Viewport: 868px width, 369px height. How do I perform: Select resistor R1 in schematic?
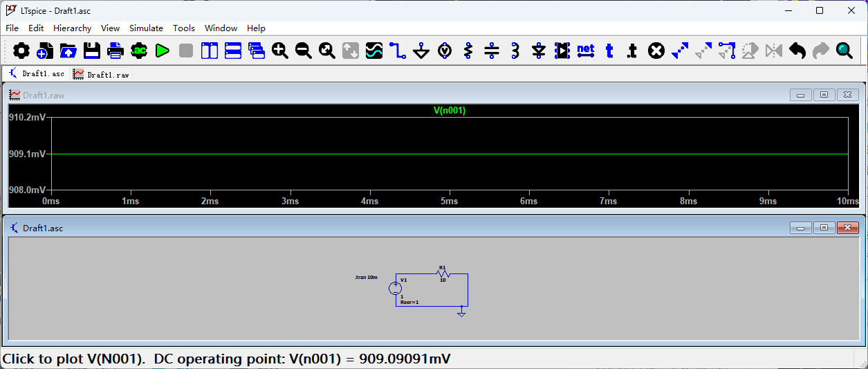click(x=443, y=274)
